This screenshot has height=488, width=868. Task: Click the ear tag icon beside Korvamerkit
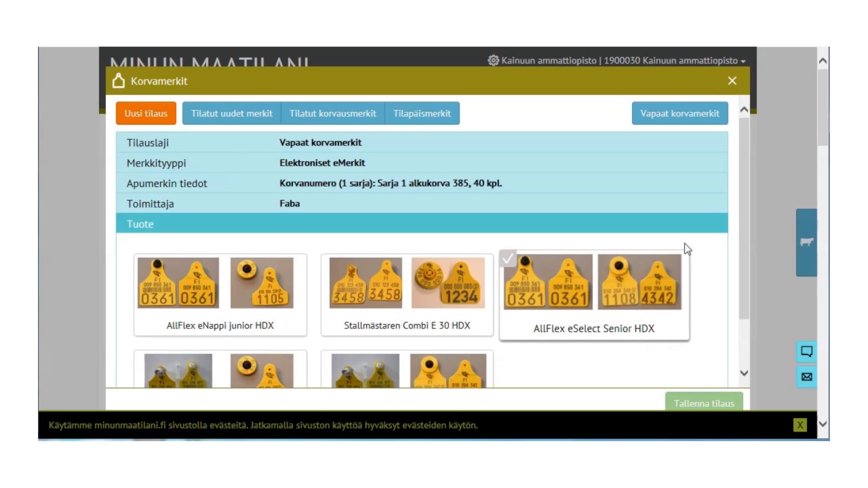(x=119, y=81)
